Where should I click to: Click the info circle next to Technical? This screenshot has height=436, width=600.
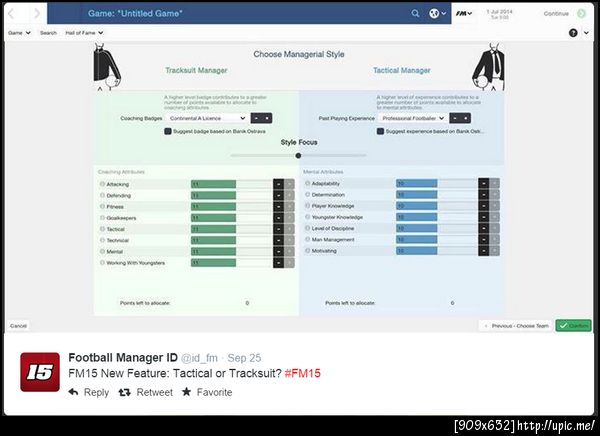tap(102, 240)
